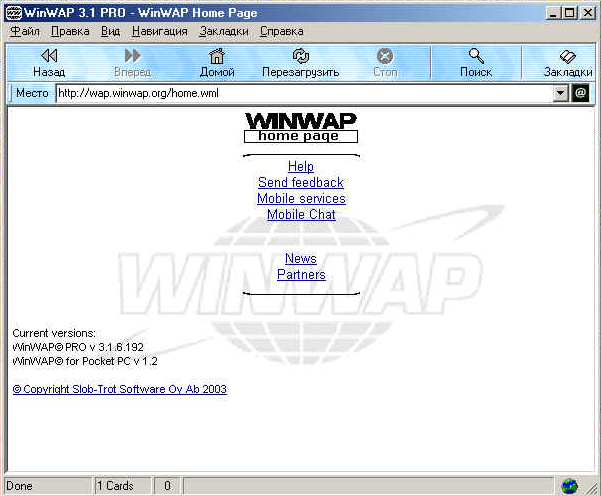Visit the Mobile Chat link

point(301,215)
